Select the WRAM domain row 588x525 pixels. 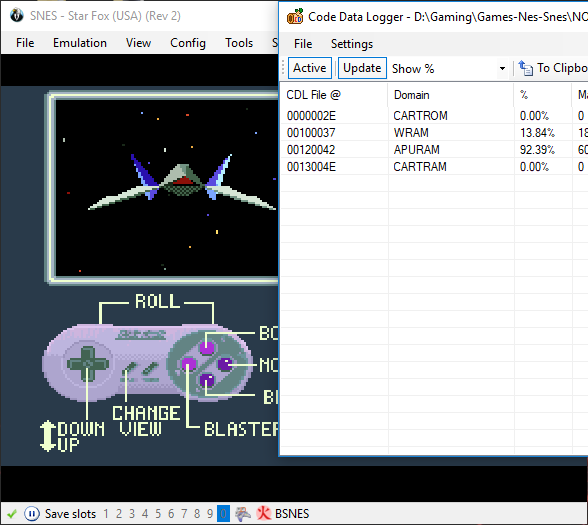click(x=434, y=132)
